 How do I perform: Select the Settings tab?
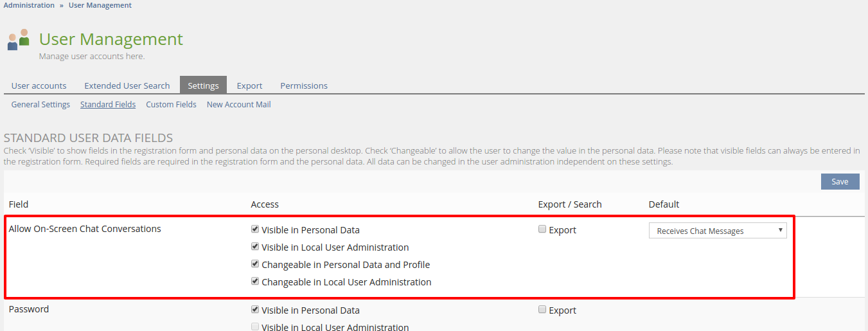point(203,85)
